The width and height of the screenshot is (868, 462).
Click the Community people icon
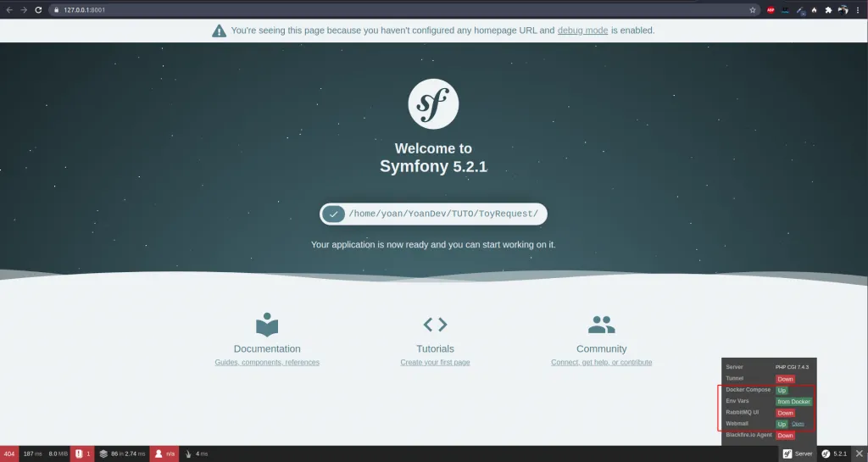601,325
